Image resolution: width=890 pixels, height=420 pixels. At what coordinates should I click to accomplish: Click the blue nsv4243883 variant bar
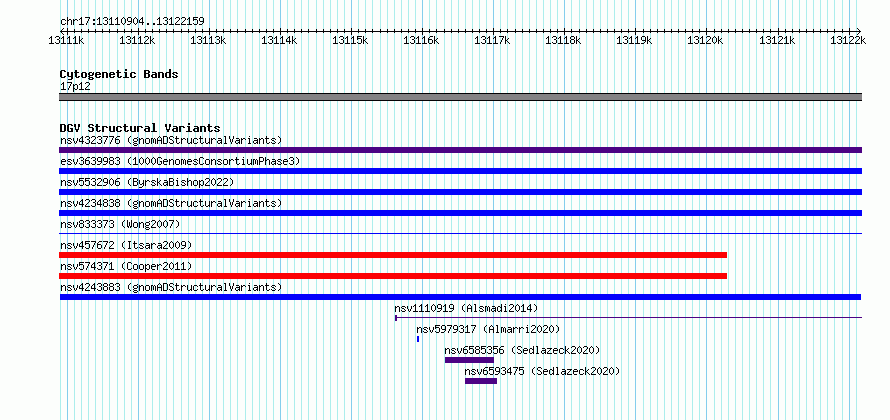(460, 297)
